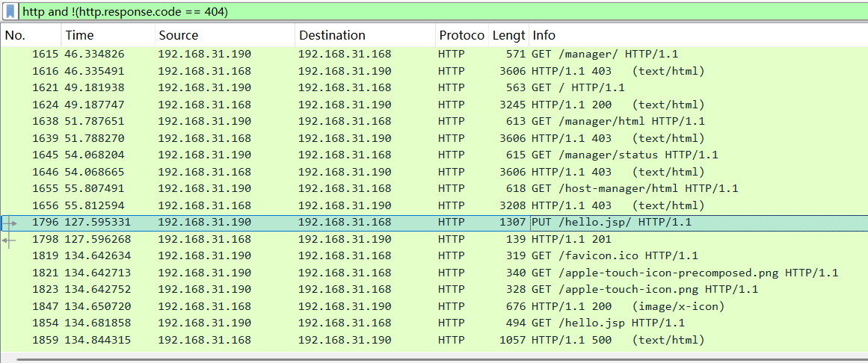Select the PUT /hello.jsp/ request packet
Viewport: 868px width, 363px height.
[434, 223]
